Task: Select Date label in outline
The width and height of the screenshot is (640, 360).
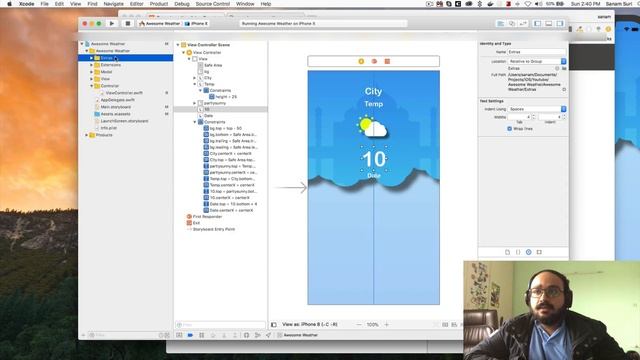Action: pyautogui.click(x=208, y=116)
